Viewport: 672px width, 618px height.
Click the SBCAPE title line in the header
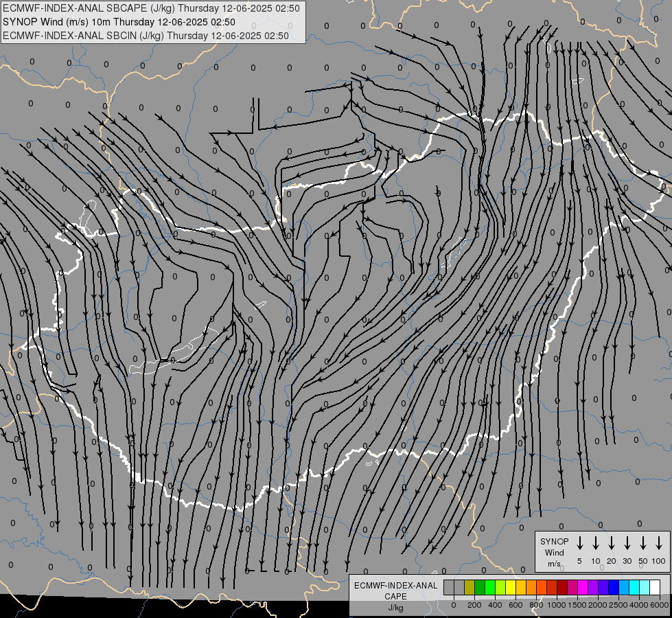coord(151,8)
